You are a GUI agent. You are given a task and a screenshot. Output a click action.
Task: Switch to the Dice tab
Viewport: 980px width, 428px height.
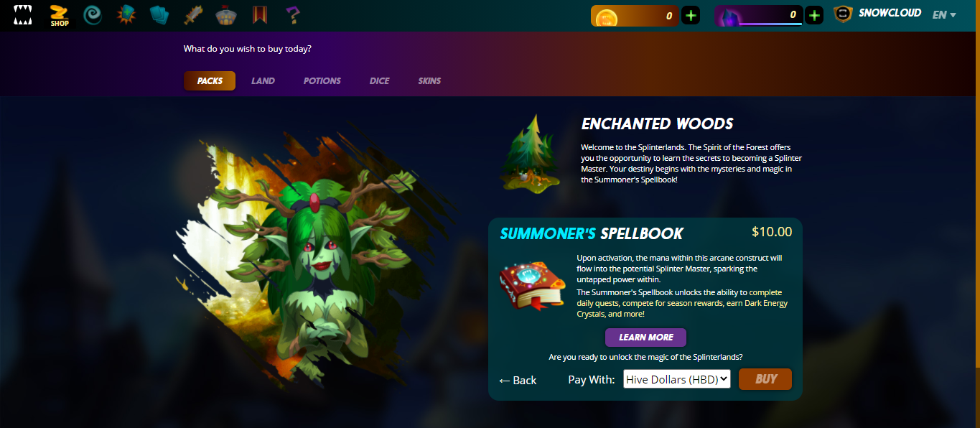(379, 81)
